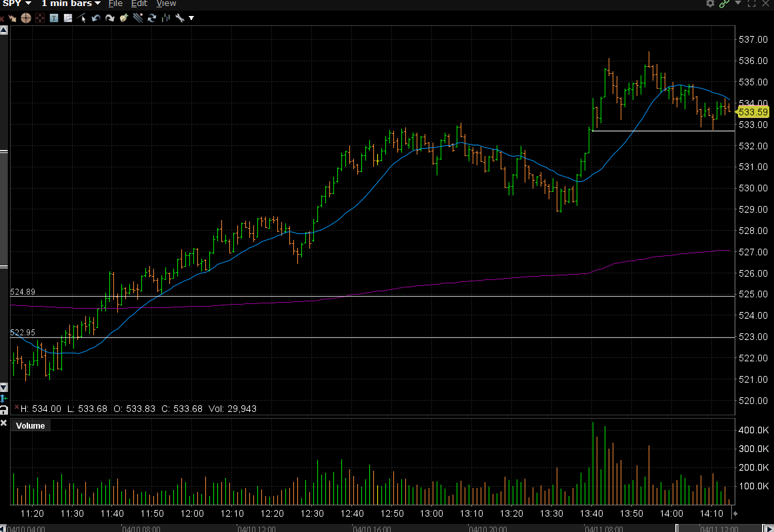Click the green chain link grouping icon
Image resolution: width=774 pixels, height=532 pixels.
pos(724,3)
